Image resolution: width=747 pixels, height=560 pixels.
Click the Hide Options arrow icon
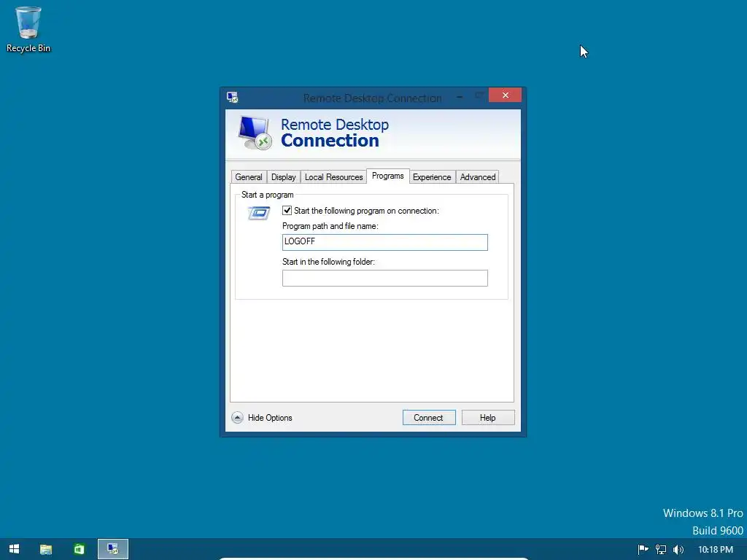[237, 418]
